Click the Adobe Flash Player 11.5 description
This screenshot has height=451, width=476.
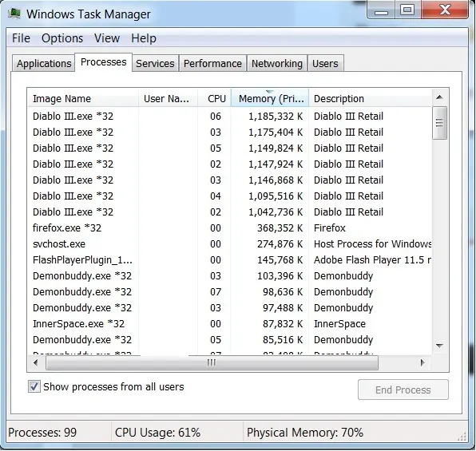(372, 260)
